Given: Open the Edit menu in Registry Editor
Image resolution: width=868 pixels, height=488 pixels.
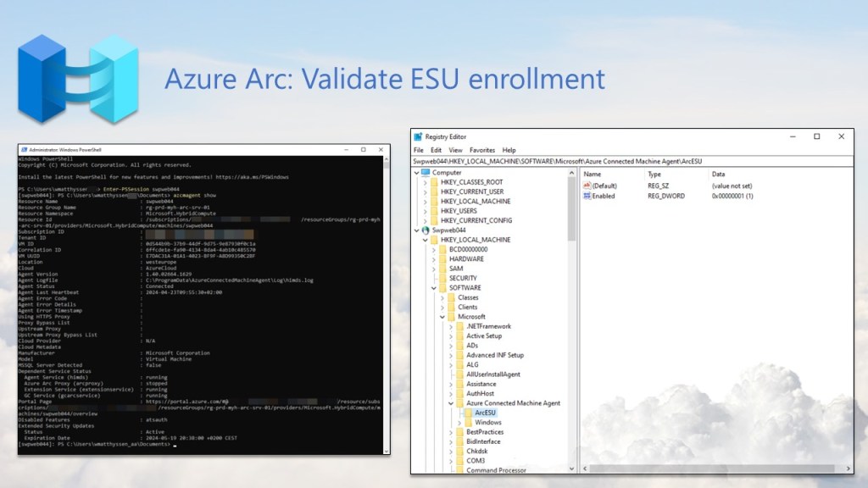Looking at the screenshot, I should coord(436,150).
